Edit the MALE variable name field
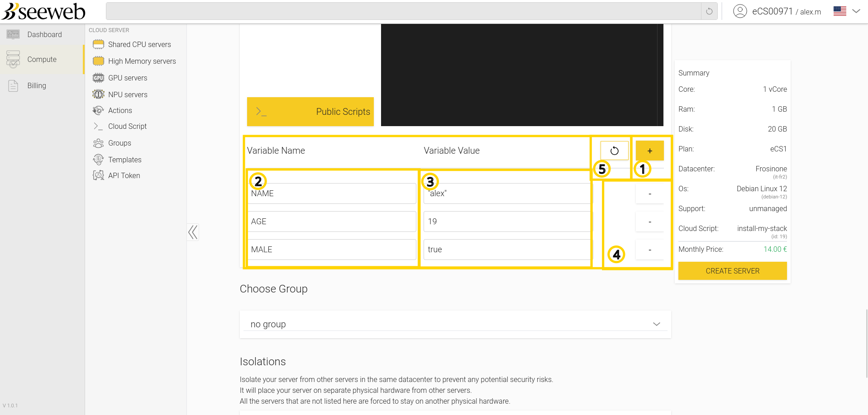 point(331,250)
